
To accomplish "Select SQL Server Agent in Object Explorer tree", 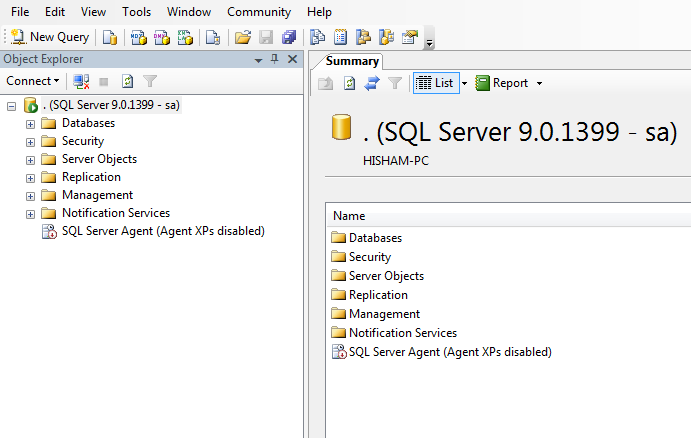I will 163,231.
